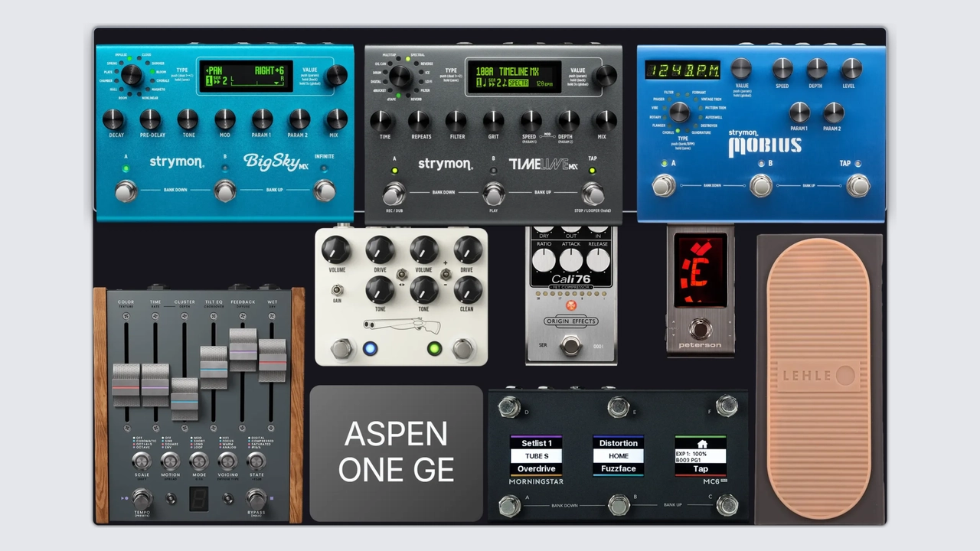Engage the Infinite footswitch on BigSky MX
This screenshot has width=980, height=551.
tap(325, 191)
